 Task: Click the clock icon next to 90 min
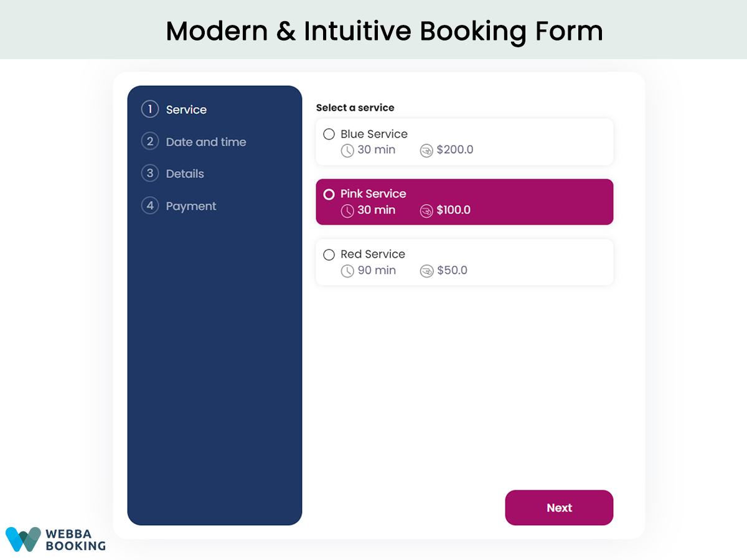click(347, 271)
